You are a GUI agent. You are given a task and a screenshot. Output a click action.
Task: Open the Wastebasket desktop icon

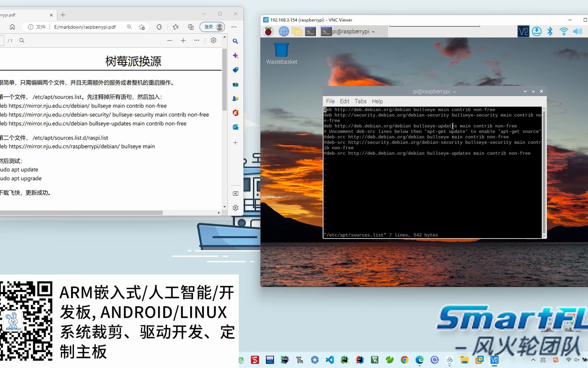pyautogui.click(x=281, y=54)
